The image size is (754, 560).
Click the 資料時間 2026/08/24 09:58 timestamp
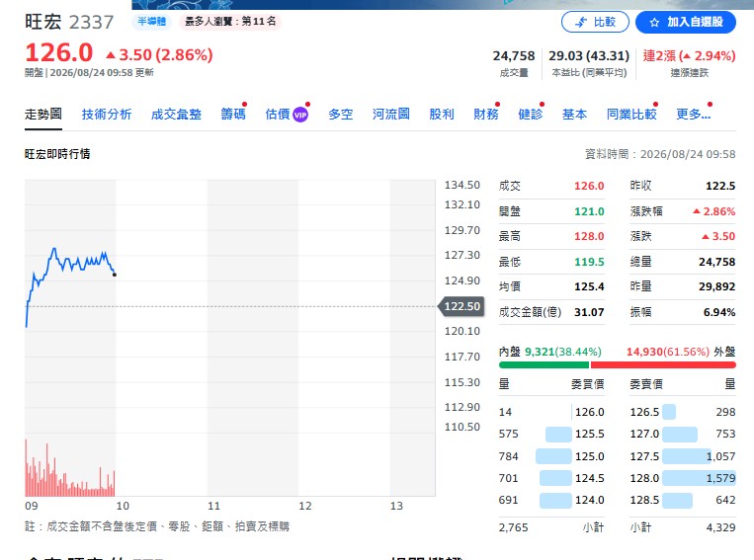(660, 154)
